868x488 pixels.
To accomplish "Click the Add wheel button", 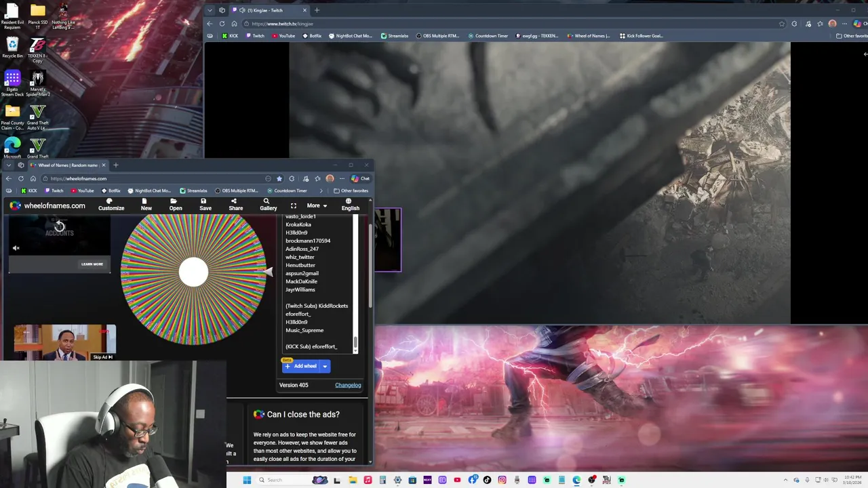I will [300, 366].
